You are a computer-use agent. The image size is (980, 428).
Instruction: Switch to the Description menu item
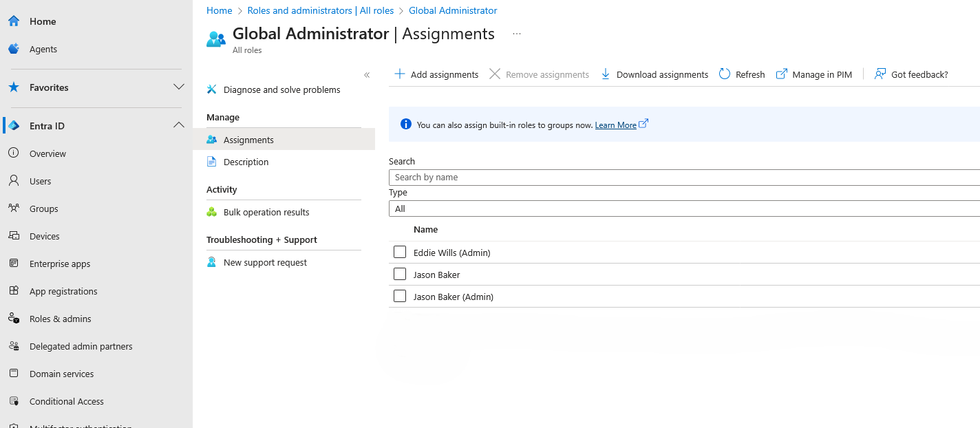click(x=246, y=162)
